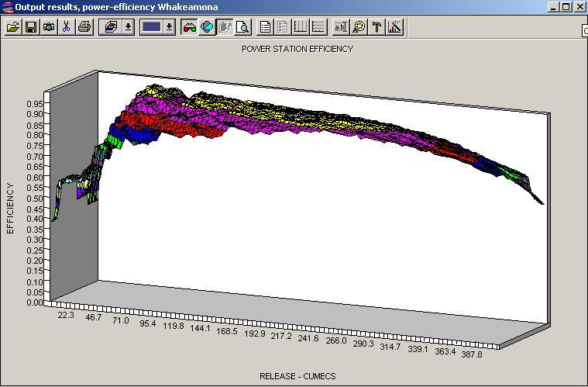Image resolution: width=588 pixels, height=387 pixels.
Task: Print the chart using the printer icon
Action: point(84,27)
